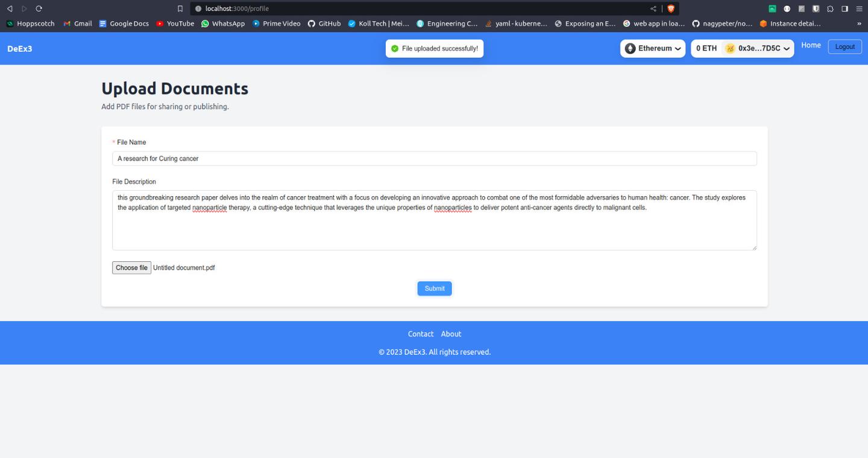Open the web app in loa... bookmark
The image size is (868, 458).
tap(654, 24)
